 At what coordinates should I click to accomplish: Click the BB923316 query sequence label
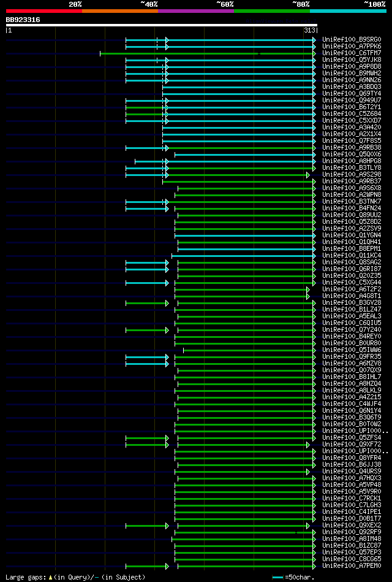pyautogui.click(x=23, y=20)
